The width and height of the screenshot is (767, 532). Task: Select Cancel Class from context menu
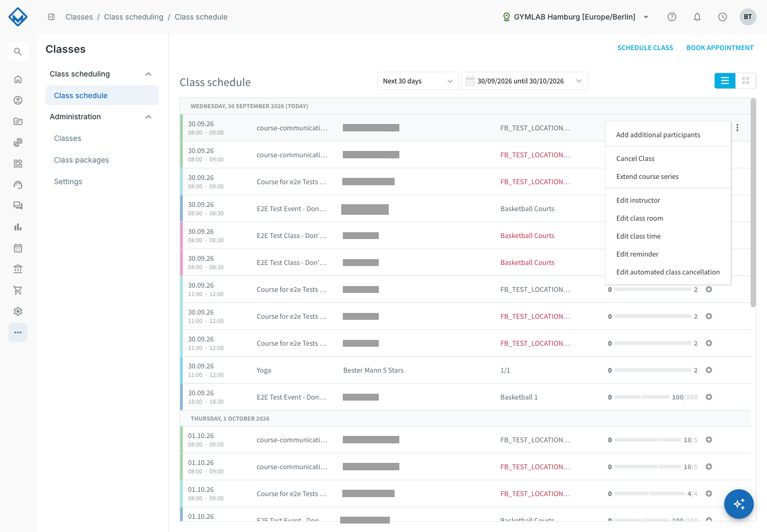pos(635,158)
